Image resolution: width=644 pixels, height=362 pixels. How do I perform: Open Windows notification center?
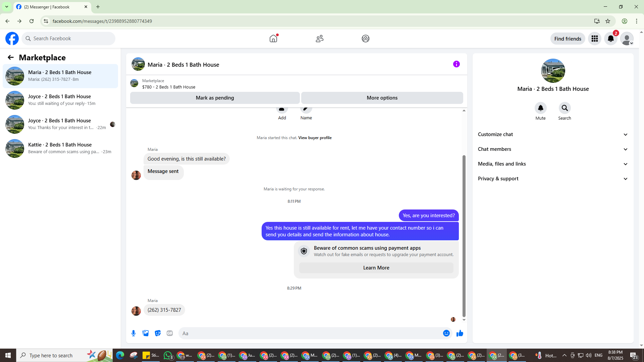(634, 355)
